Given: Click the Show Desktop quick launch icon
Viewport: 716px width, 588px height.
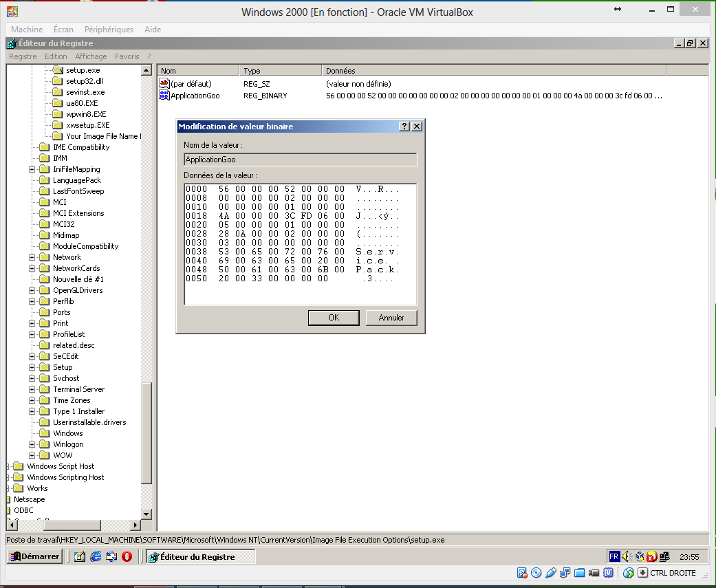Looking at the screenshot, I should [80, 556].
